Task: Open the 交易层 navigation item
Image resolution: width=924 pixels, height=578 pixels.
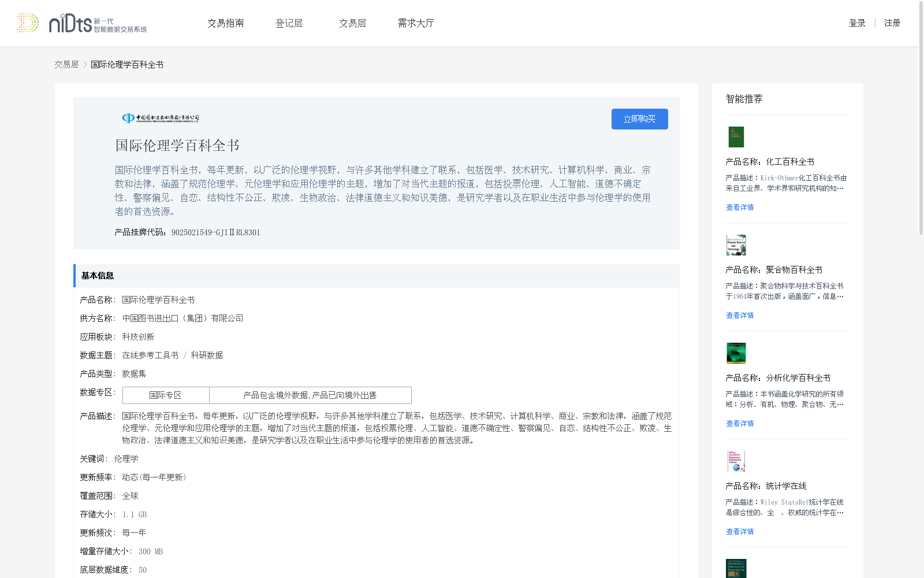Action: [x=353, y=23]
